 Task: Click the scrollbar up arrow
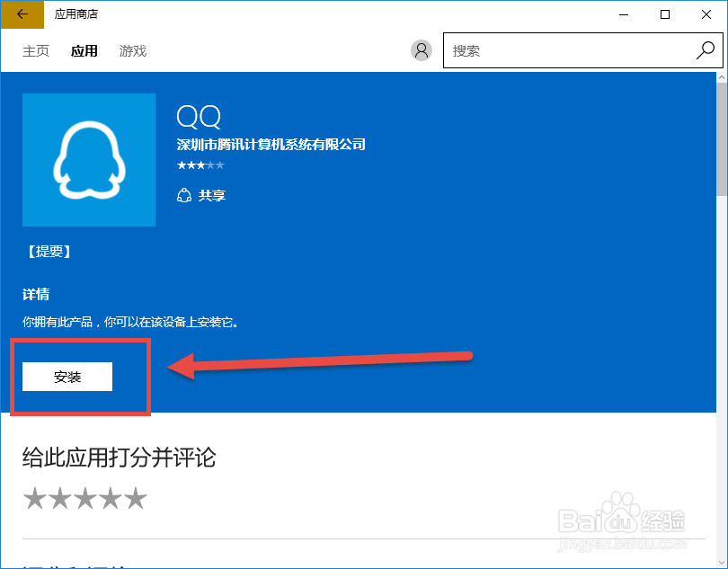pos(722,77)
